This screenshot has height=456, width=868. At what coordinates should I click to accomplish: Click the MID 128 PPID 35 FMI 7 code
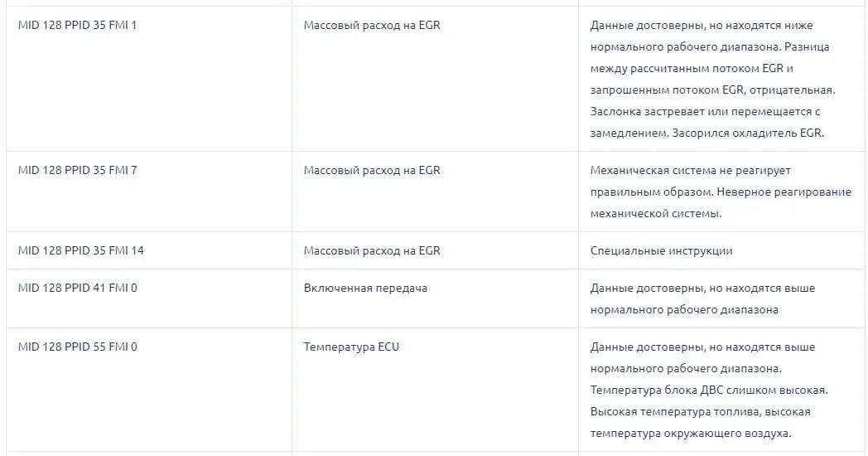tap(77, 170)
